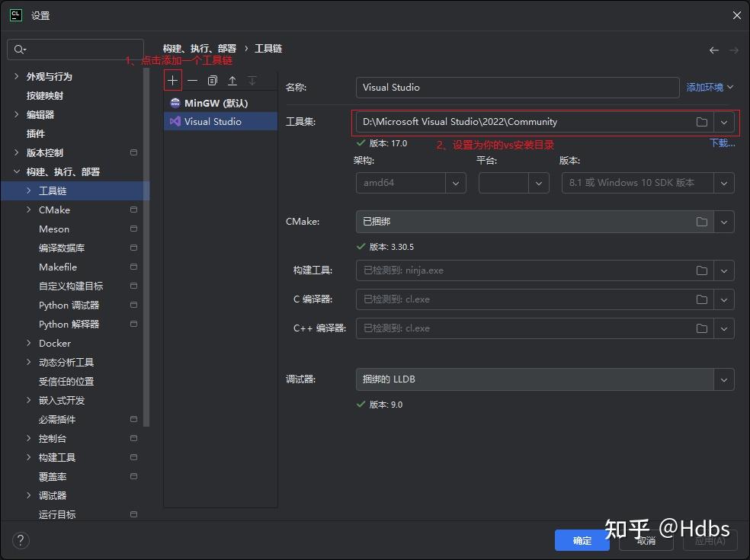Image resolution: width=750 pixels, height=560 pixels.
Task: Move Visual Studio toolchain up with arrow icon
Action: tap(232, 79)
